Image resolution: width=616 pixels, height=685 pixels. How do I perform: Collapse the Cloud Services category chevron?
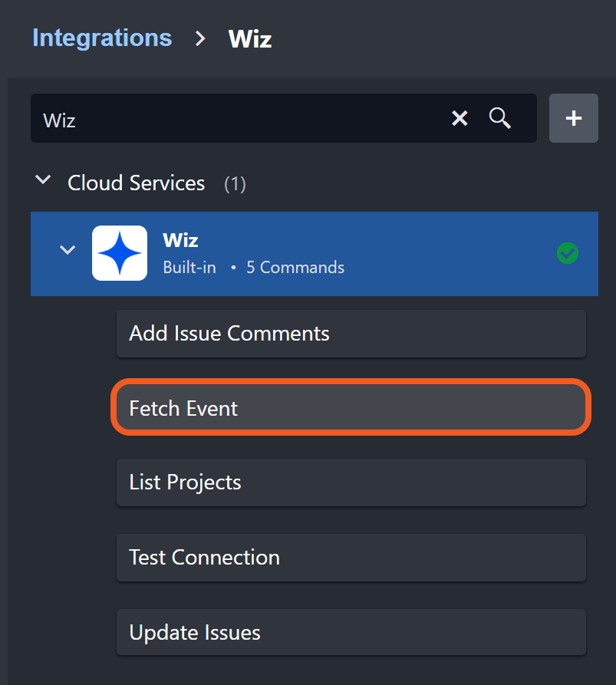point(44,182)
